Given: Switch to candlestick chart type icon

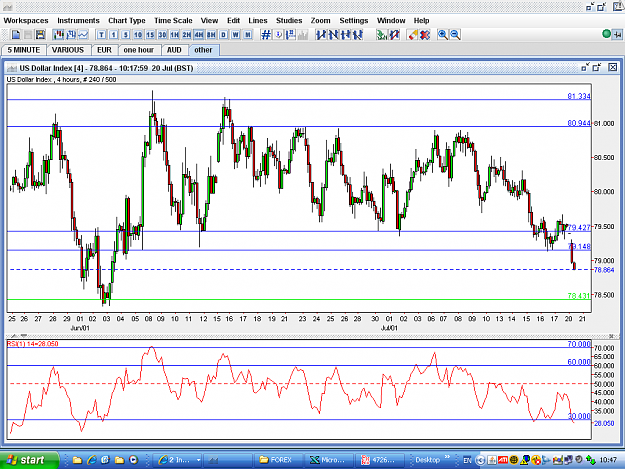Looking at the screenshot, I should point(59,35).
